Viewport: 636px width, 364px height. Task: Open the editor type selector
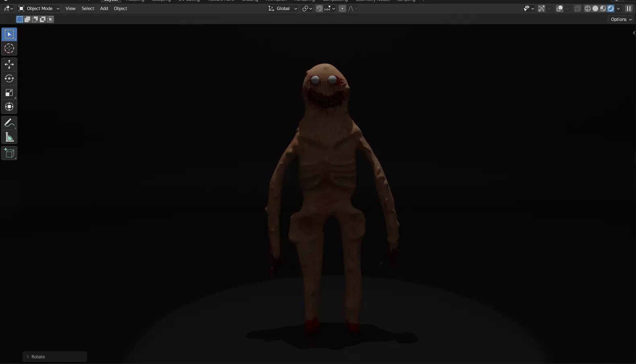(x=8, y=8)
